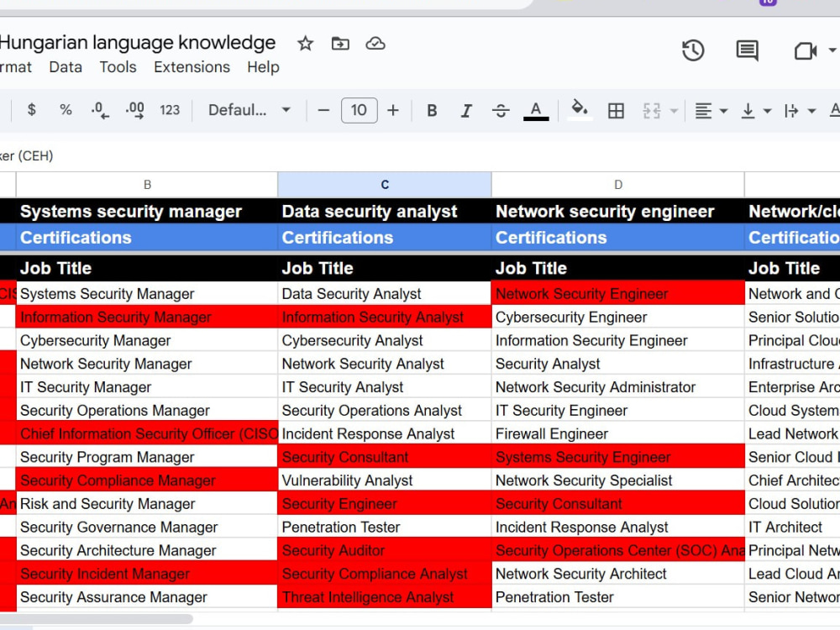The width and height of the screenshot is (840, 630).
Task: Click the font size 10 field
Action: 359,110
